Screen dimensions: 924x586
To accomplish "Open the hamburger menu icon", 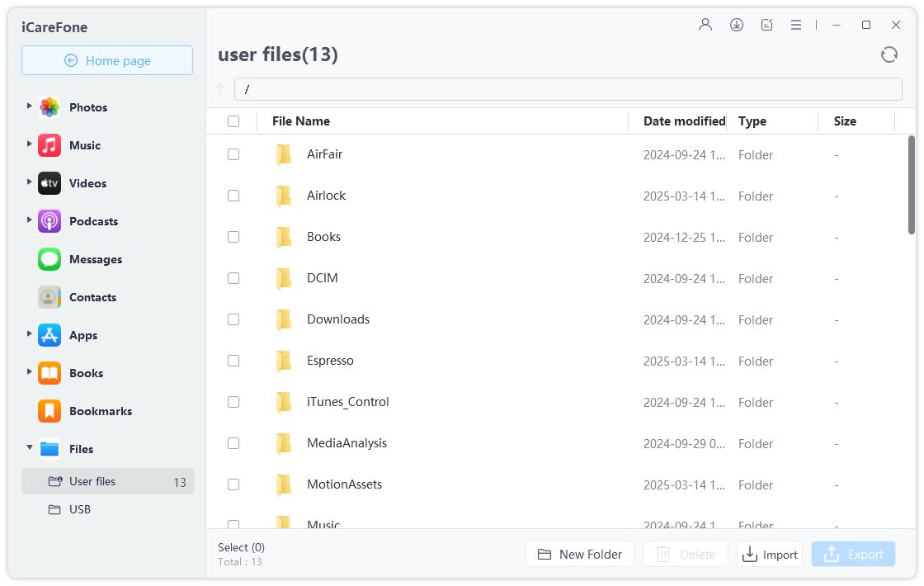I will pyautogui.click(x=795, y=25).
